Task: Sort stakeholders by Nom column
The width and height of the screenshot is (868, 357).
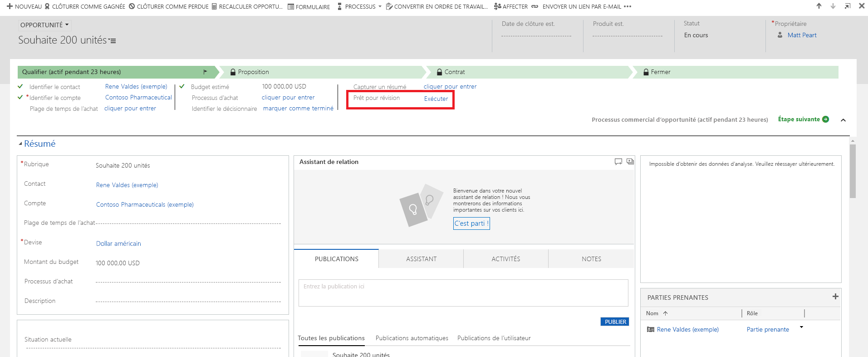Action: tap(657, 313)
